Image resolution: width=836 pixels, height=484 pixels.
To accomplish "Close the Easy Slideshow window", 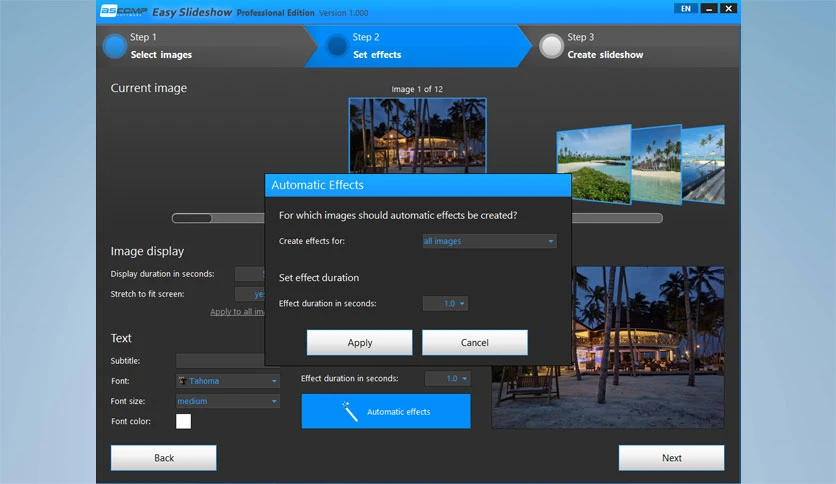I will click(728, 9).
